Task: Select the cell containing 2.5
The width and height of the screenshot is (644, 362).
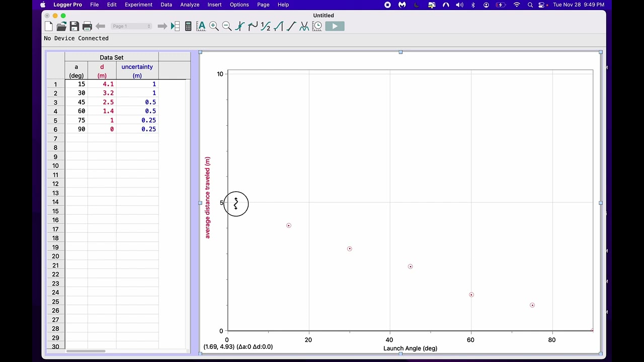Action: tap(102, 102)
